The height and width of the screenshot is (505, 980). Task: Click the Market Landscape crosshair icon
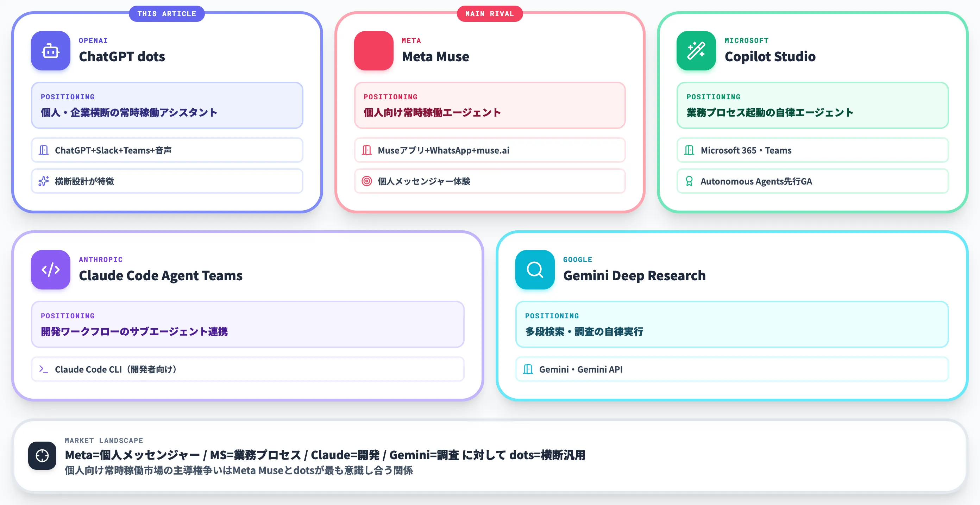(x=42, y=455)
